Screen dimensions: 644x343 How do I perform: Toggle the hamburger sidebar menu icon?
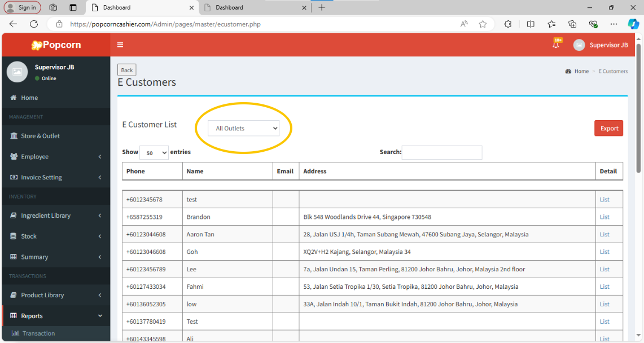[x=120, y=45]
